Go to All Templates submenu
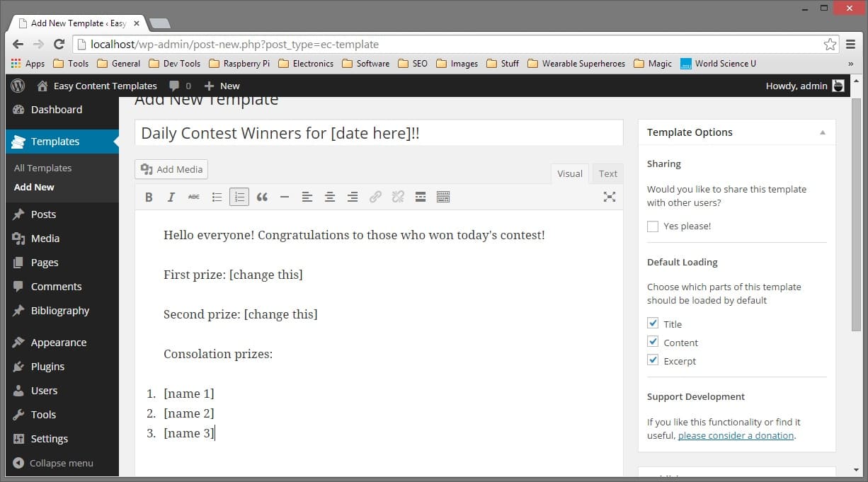The width and height of the screenshot is (868, 482). 42,168
